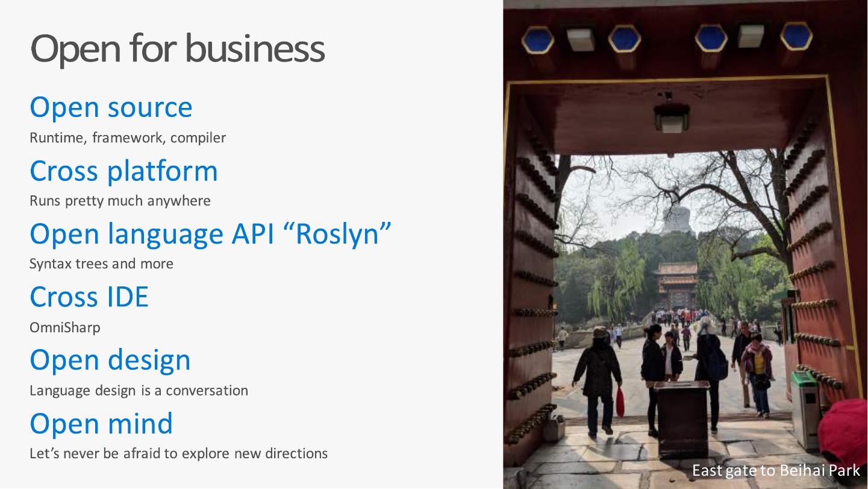Image resolution: width=868 pixels, height=489 pixels.
Task: Click the "OmniSharp" text
Action: (65, 328)
